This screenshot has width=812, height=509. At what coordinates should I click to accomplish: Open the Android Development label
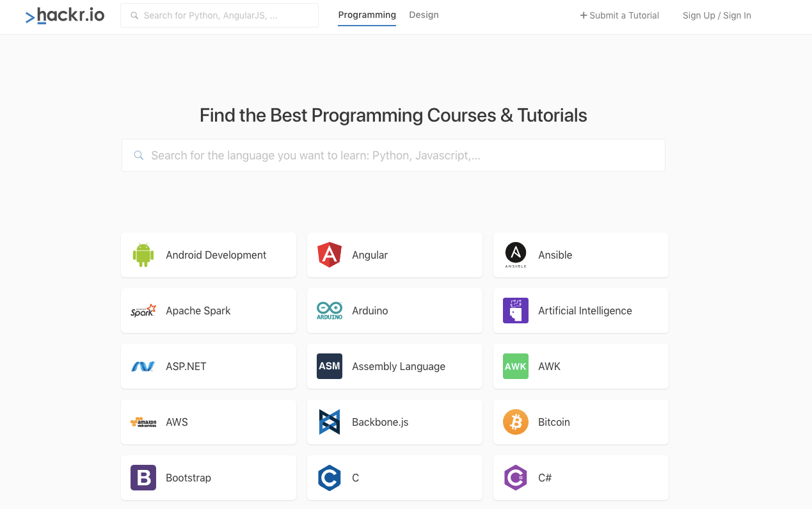click(216, 255)
